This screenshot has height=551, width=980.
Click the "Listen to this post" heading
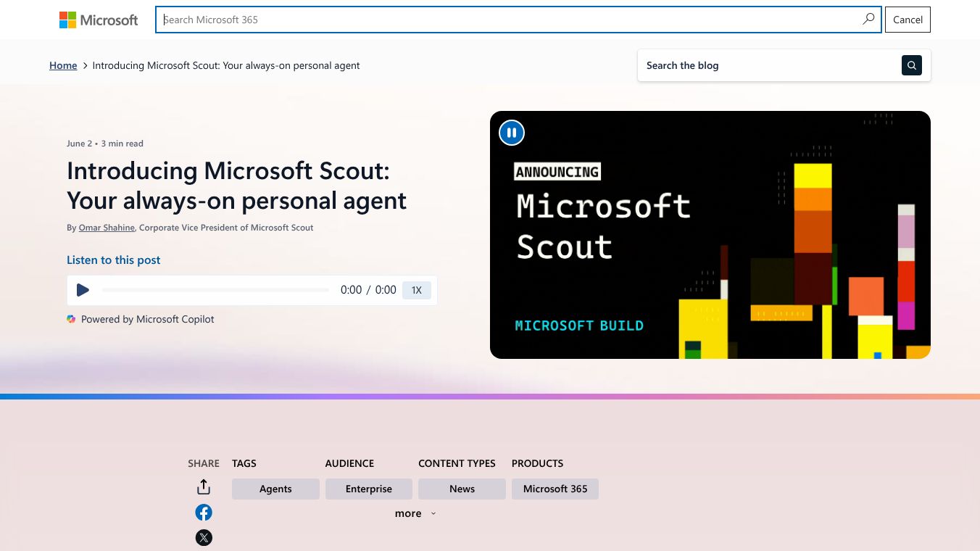pos(114,260)
